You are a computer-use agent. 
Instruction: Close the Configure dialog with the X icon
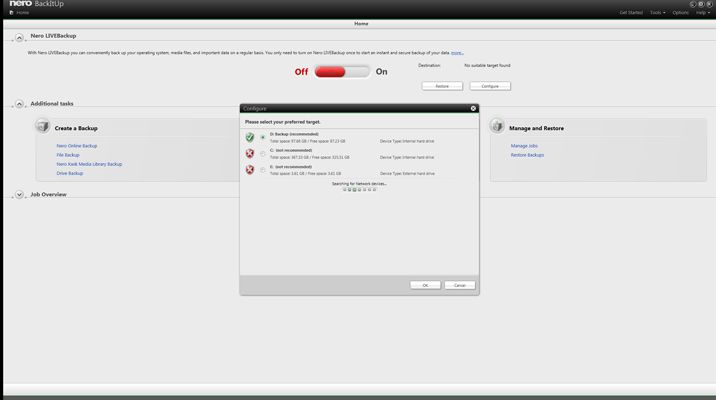coord(473,109)
